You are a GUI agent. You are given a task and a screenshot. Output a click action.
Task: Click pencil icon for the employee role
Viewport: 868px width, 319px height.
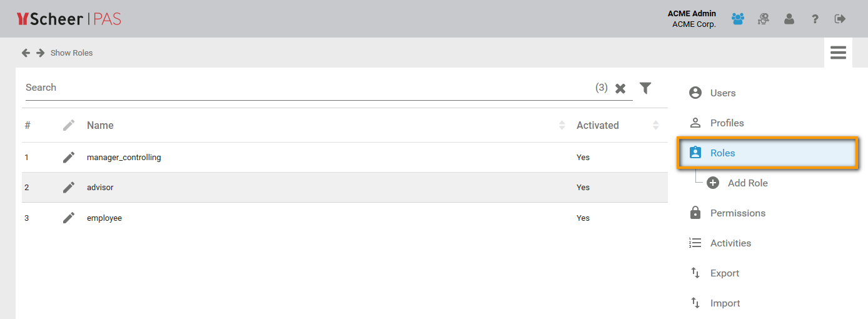(69, 218)
